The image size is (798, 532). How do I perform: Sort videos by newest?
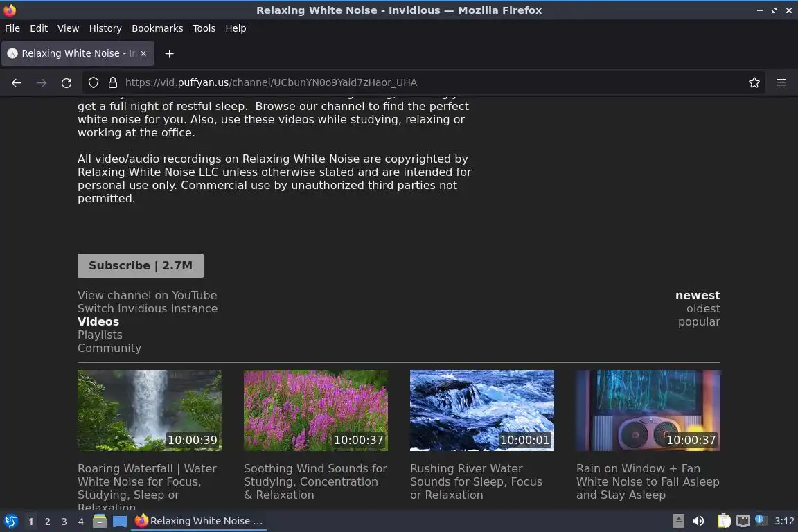(698, 295)
